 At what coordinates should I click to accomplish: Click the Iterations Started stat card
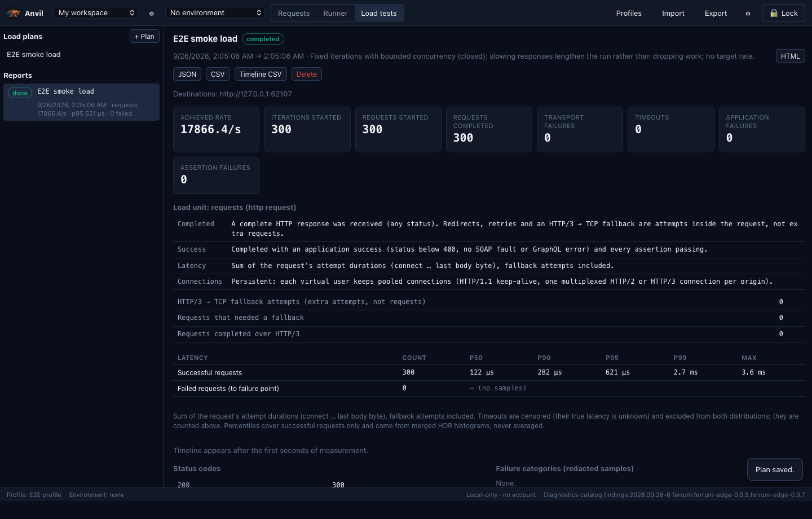point(307,129)
